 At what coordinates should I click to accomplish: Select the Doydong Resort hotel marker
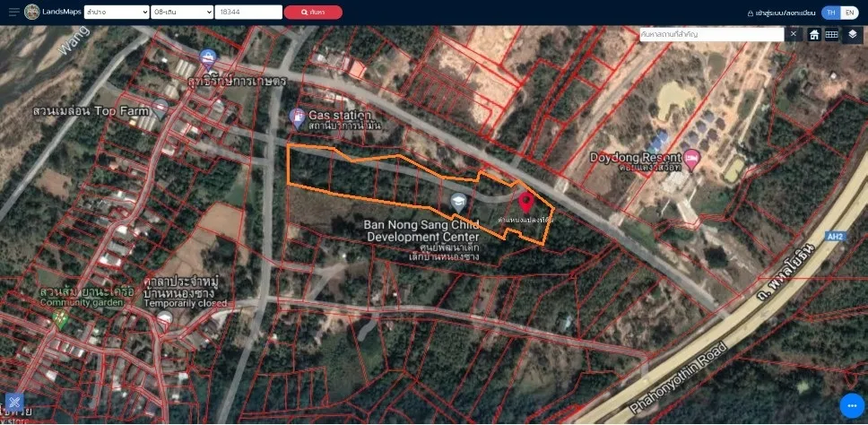692,159
